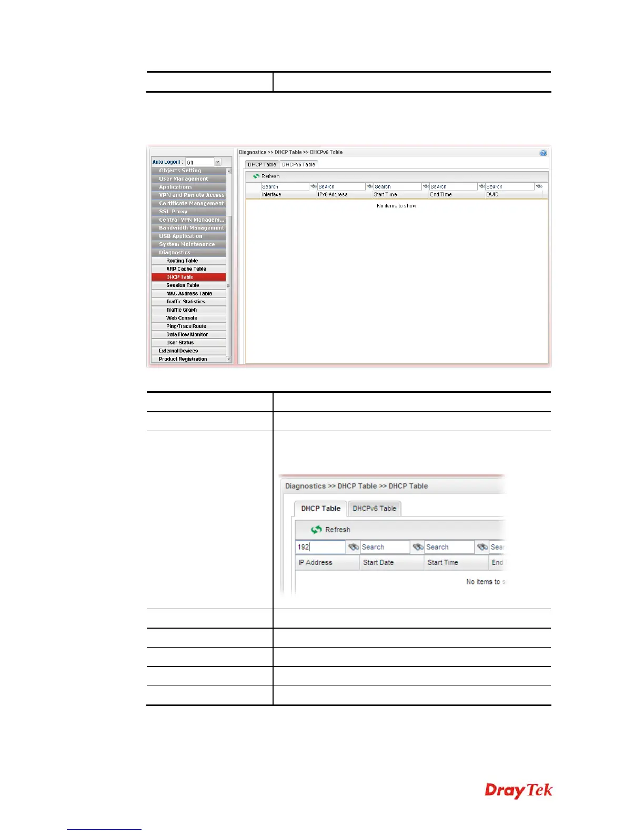Expand Central VPN Management menu group
This screenshot has width=644, height=834.
coord(188,220)
